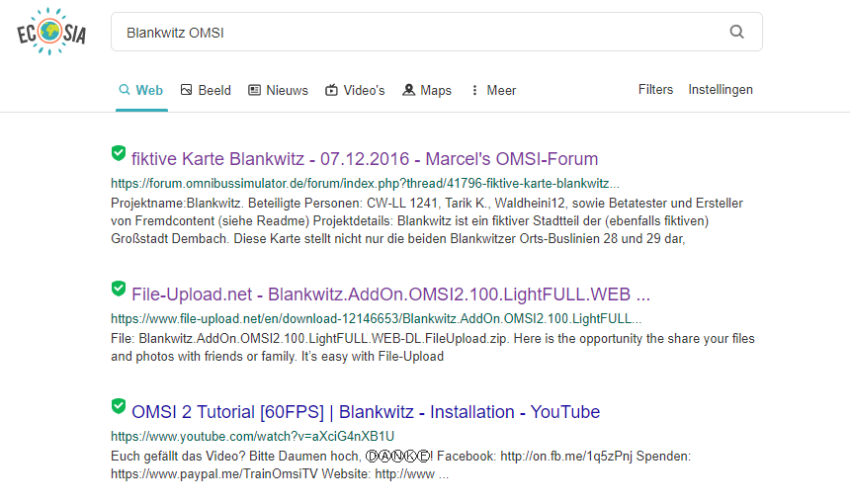Click green shield beside fiktive Karte Blankwitz

click(119, 153)
